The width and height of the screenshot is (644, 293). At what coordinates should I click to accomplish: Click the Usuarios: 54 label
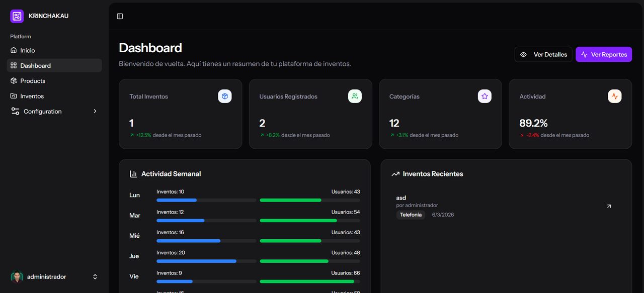[346, 212]
